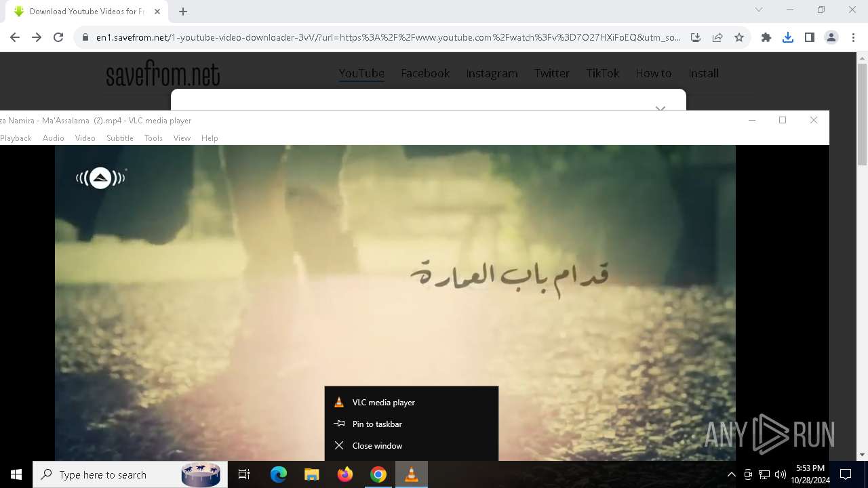Click the savefrom.net logo

(163, 74)
